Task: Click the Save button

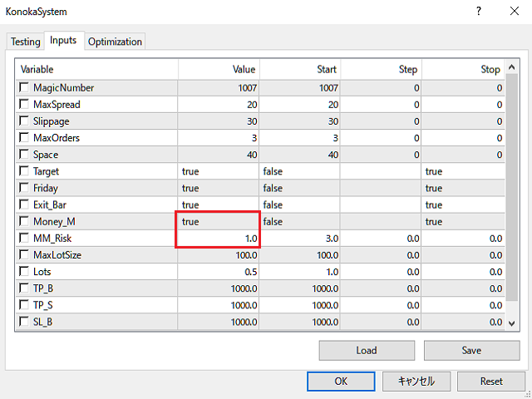Action: [x=471, y=350]
